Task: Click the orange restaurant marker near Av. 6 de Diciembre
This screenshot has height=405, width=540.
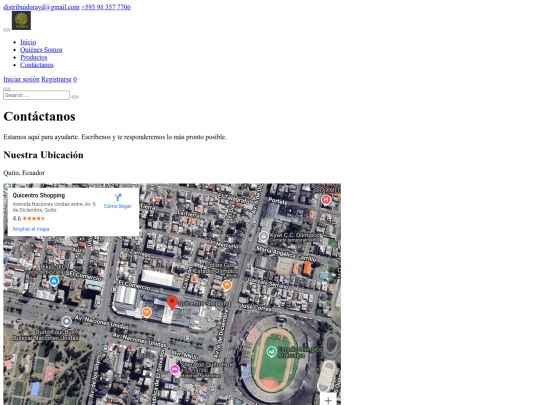Action: (x=227, y=285)
